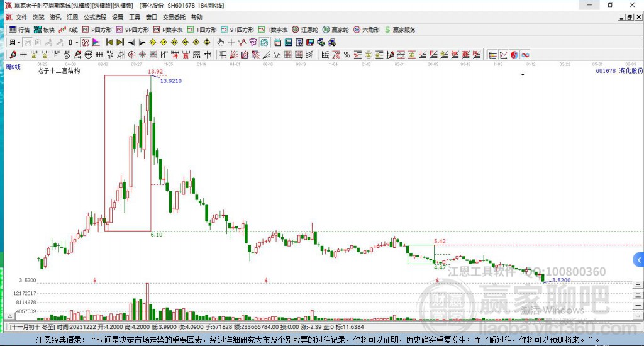Screen dimensions: 644x346
Task: Open the 窗口 menu
Action: (152, 17)
